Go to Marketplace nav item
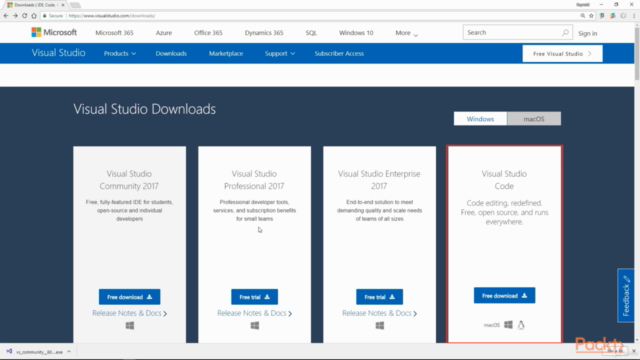Image resolution: width=640 pixels, height=360 pixels. click(x=226, y=53)
